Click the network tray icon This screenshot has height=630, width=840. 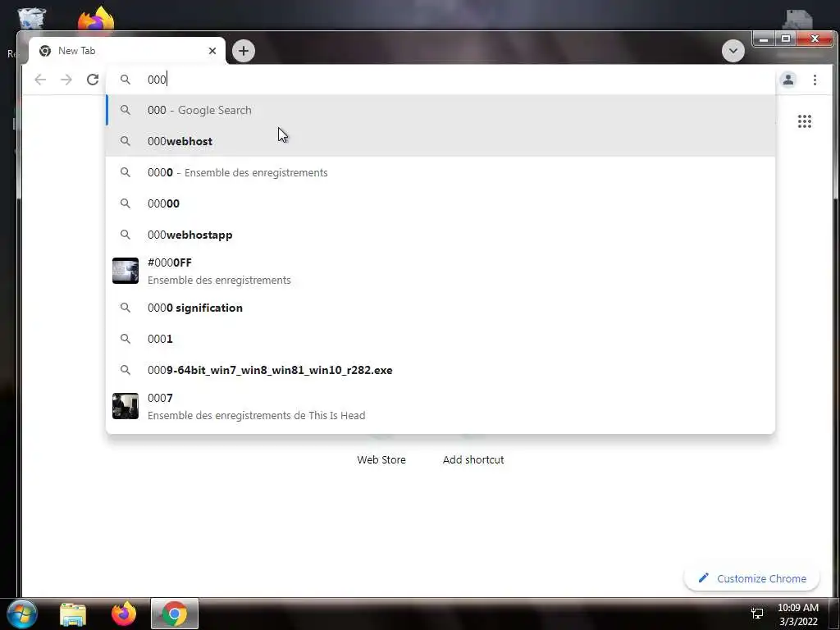tap(757, 614)
